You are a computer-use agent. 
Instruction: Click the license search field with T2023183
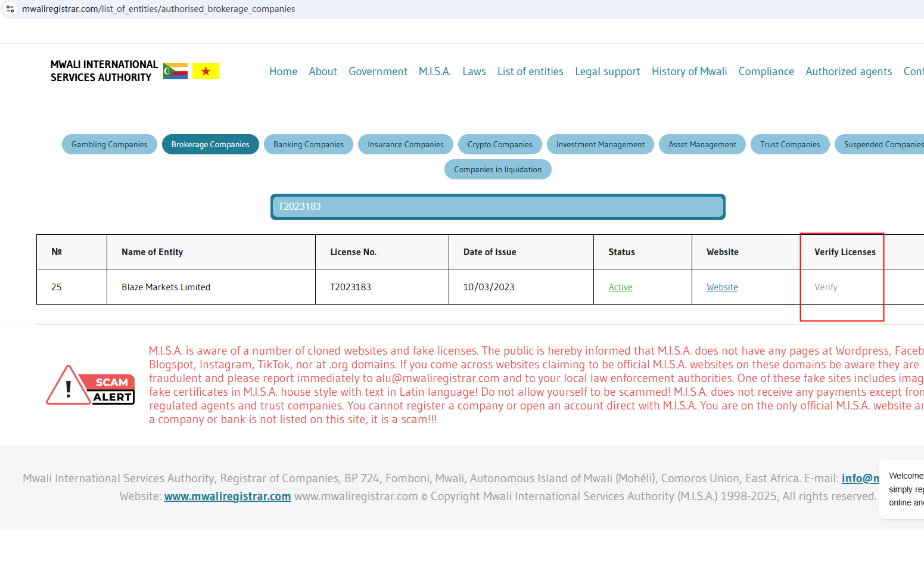(x=497, y=207)
